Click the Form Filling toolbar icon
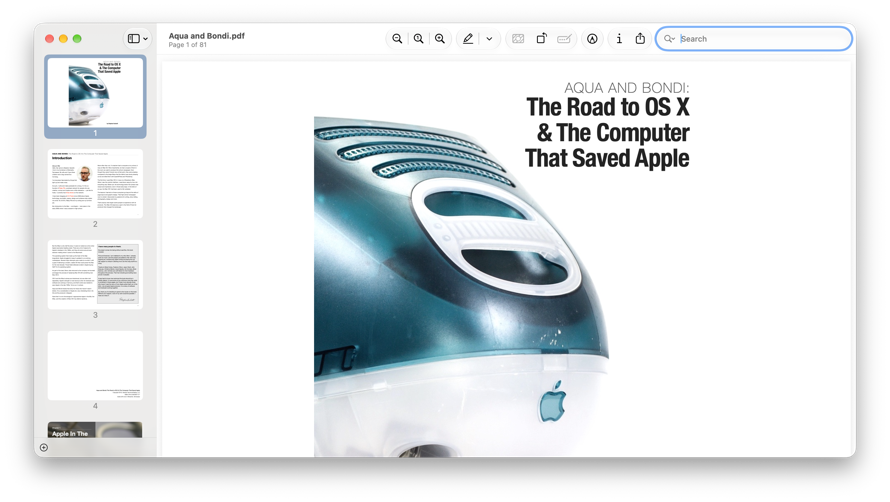This screenshot has width=890, height=502. coord(564,39)
